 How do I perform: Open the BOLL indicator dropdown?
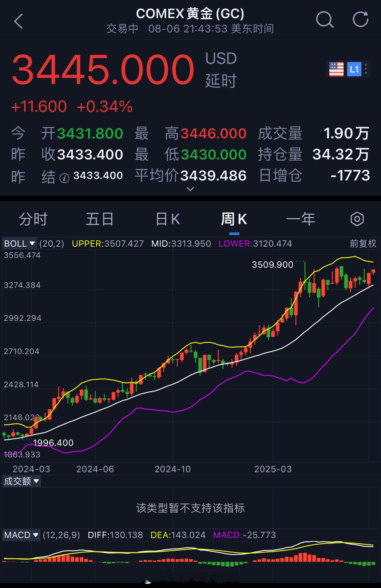pos(20,244)
